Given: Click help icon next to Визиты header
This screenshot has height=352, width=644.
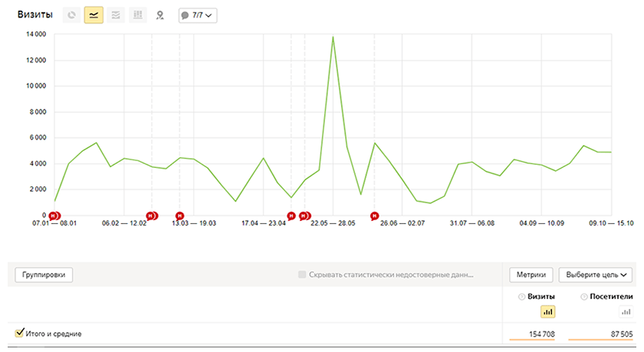Looking at the screenshot, I should click(521, 297).
